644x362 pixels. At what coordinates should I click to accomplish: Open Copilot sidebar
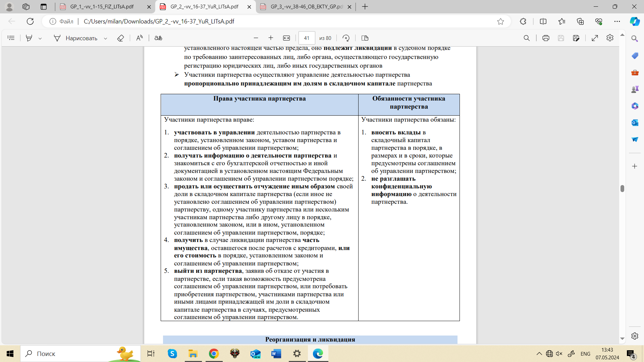635,21
